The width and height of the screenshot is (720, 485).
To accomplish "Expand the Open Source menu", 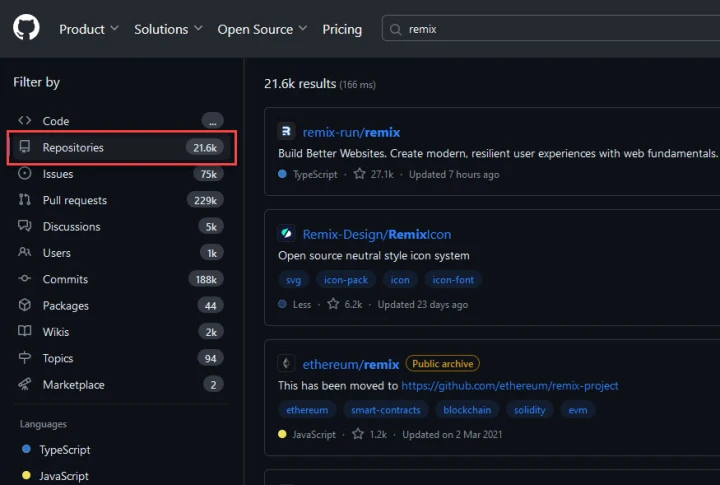I will (x=262, y=29).
